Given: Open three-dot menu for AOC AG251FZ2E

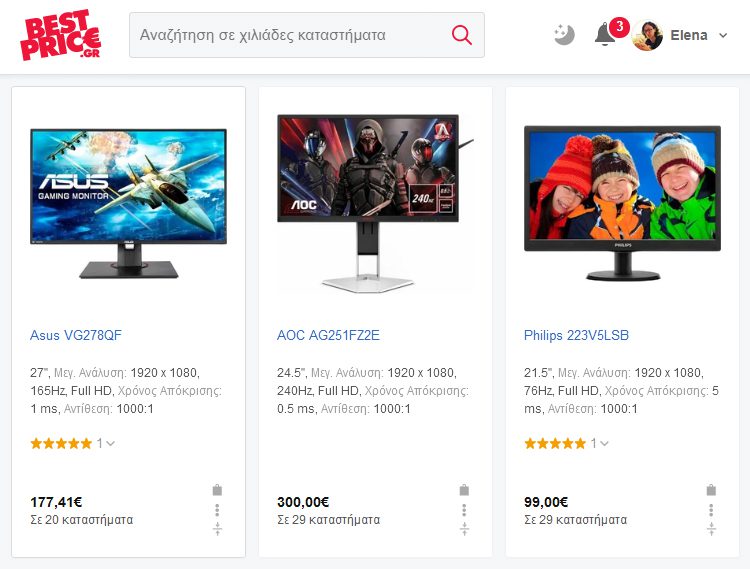Looking at the screenshot, I should pyautogui.click(x=464, y=510).
